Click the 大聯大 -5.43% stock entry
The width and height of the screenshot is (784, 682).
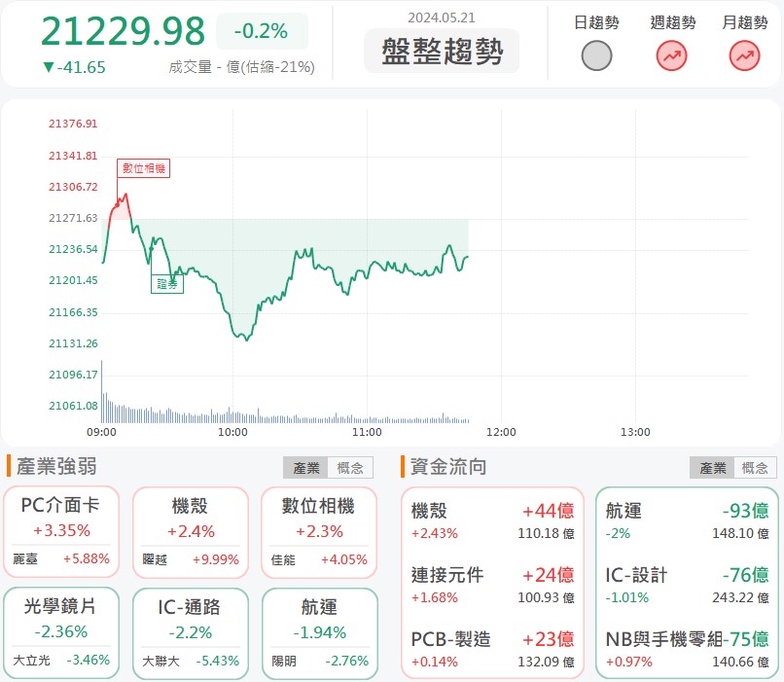(x=191, y=661)
